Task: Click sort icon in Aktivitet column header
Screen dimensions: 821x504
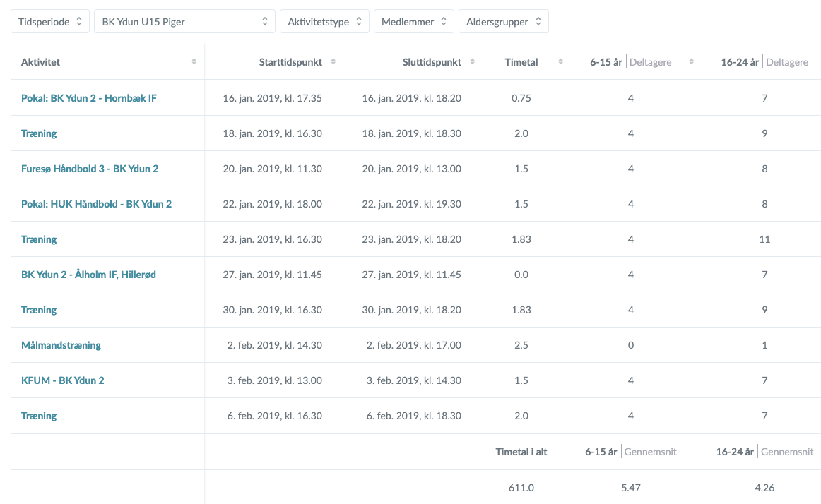Action: 194,62
